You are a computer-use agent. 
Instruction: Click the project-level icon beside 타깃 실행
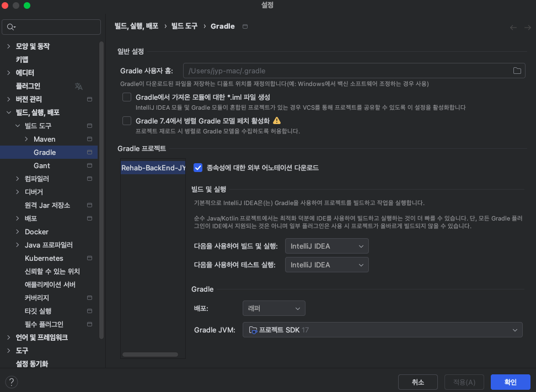(x=89, y=311)
